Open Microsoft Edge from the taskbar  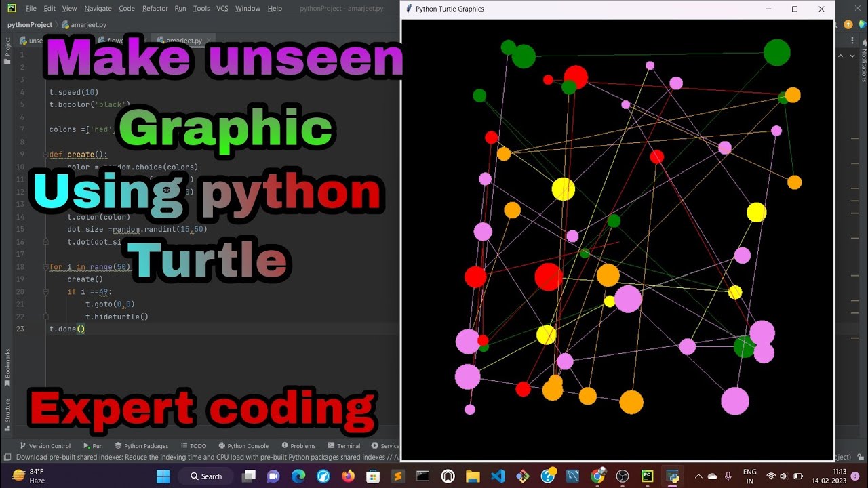[x=298, y=476]
